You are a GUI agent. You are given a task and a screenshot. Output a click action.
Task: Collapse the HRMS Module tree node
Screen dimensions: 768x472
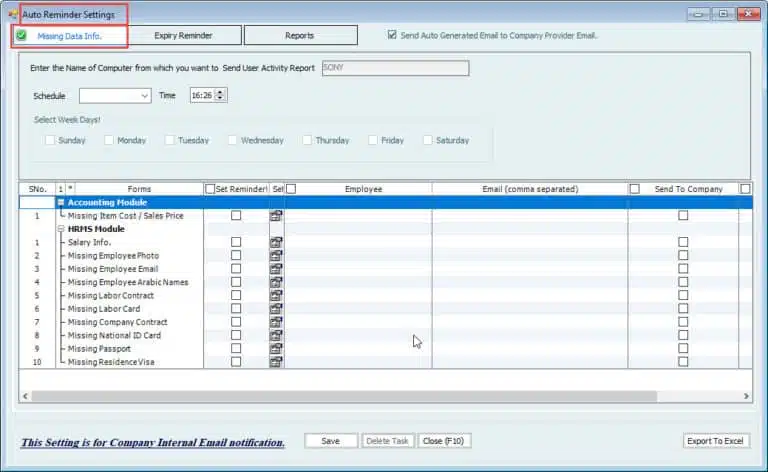pyautogui.click(x=61, y=229)
